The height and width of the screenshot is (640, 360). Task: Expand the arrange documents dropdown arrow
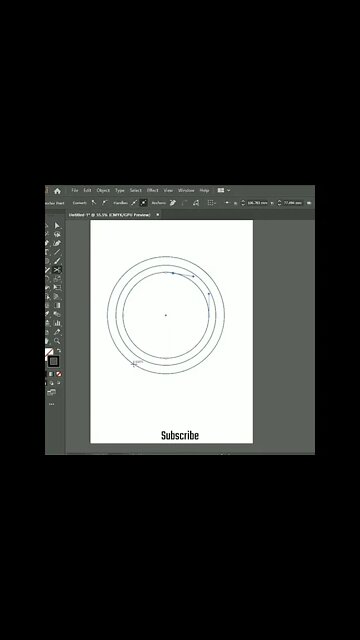point(229,190)
